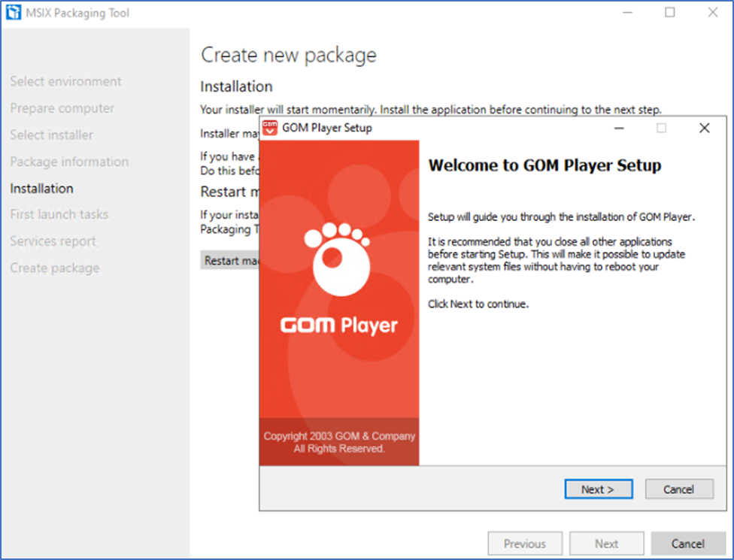Maximize the MSIX Packaging Tool window
The height and width of the screenshot is (560, 734).
click(670, 13)
